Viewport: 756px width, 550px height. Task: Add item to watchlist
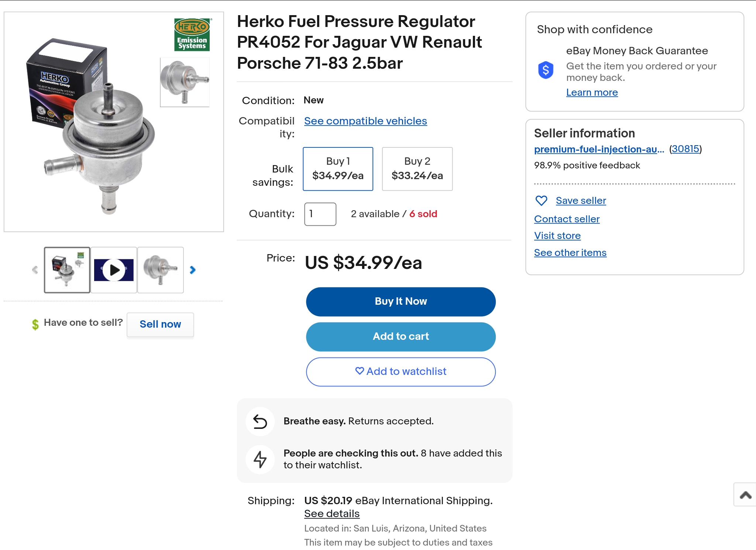coord(401,372)
